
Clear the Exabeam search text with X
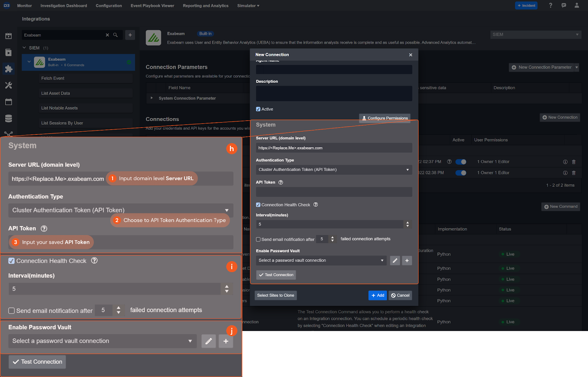107,35
